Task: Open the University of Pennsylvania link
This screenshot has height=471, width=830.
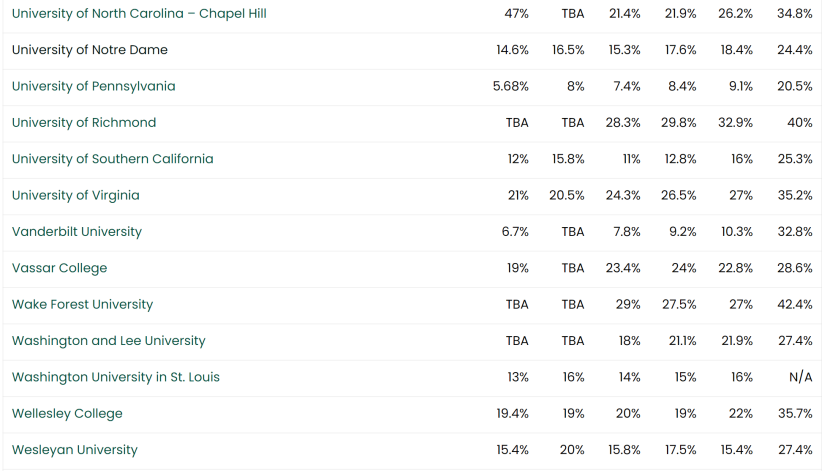Action: 93,86
